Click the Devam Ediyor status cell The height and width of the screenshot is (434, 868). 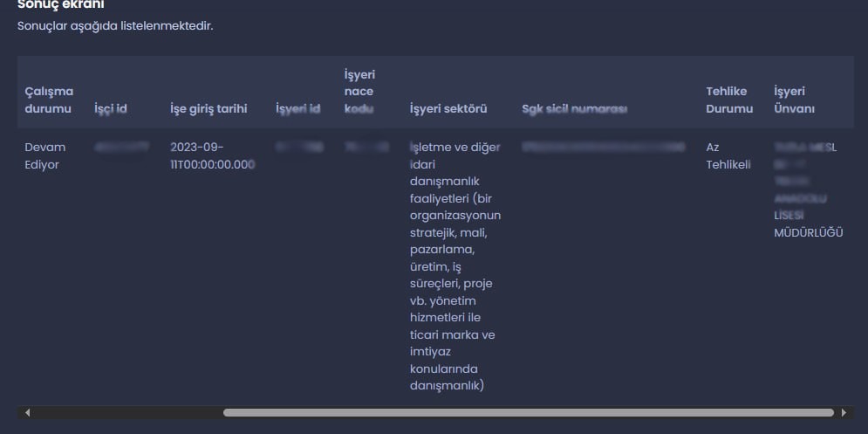[x=45, y=155]
